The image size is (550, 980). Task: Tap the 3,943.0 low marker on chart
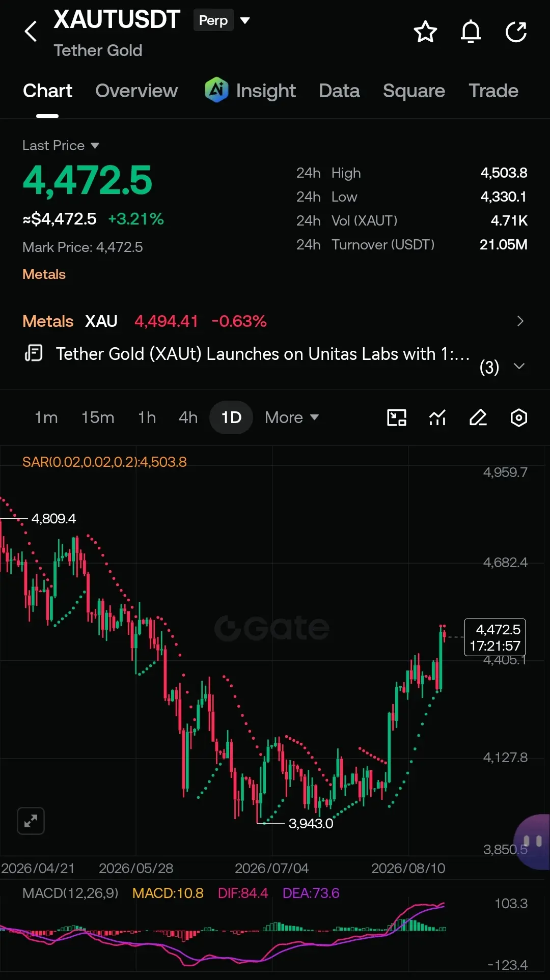(x=311, y=823)
